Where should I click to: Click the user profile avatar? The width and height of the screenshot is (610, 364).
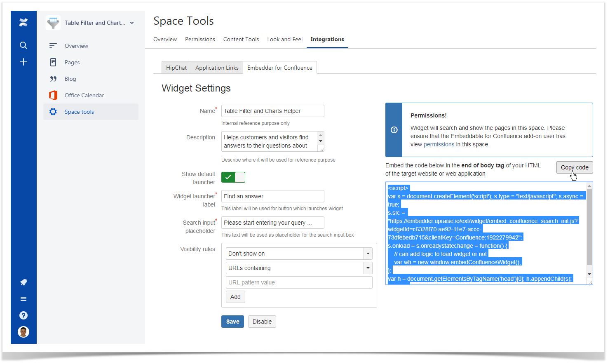(23, 332)
